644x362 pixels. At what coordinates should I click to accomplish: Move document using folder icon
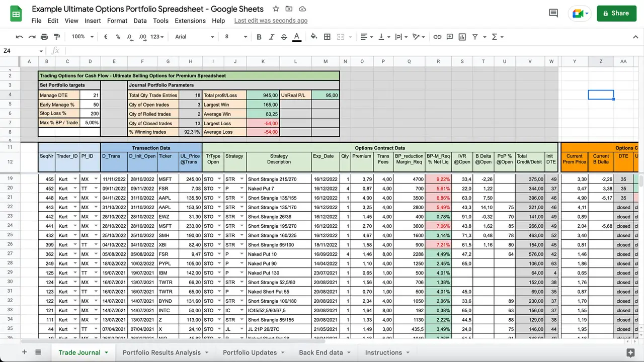[x=289, y=9]
